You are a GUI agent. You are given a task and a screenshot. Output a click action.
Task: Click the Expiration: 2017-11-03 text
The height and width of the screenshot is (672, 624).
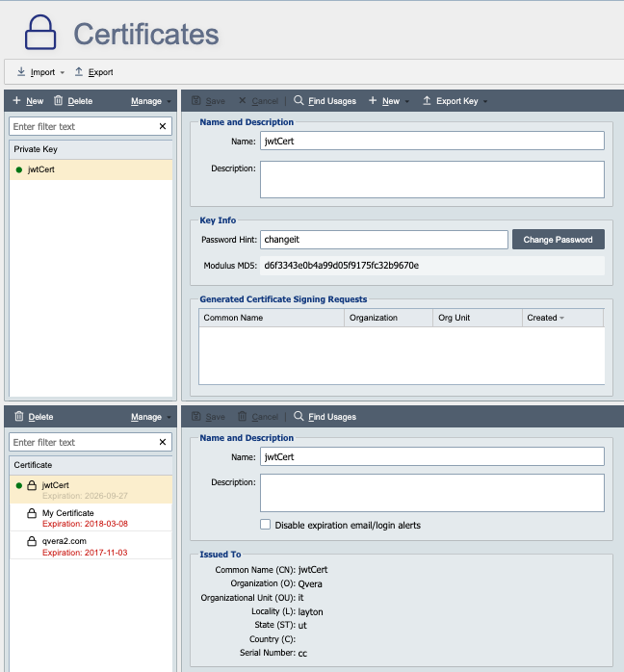[x=85, y=553]
